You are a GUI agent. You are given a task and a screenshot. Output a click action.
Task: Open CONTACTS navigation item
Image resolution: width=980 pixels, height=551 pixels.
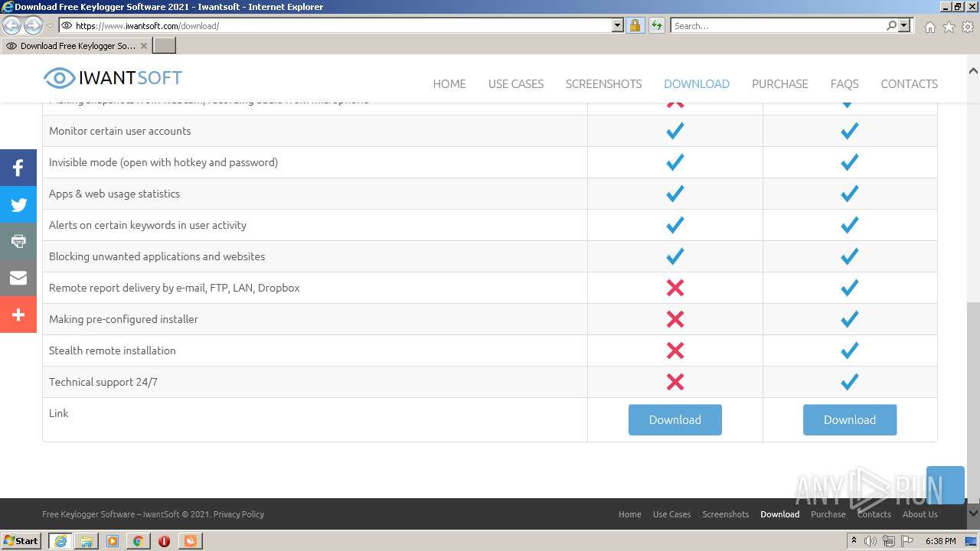point(910,84)
